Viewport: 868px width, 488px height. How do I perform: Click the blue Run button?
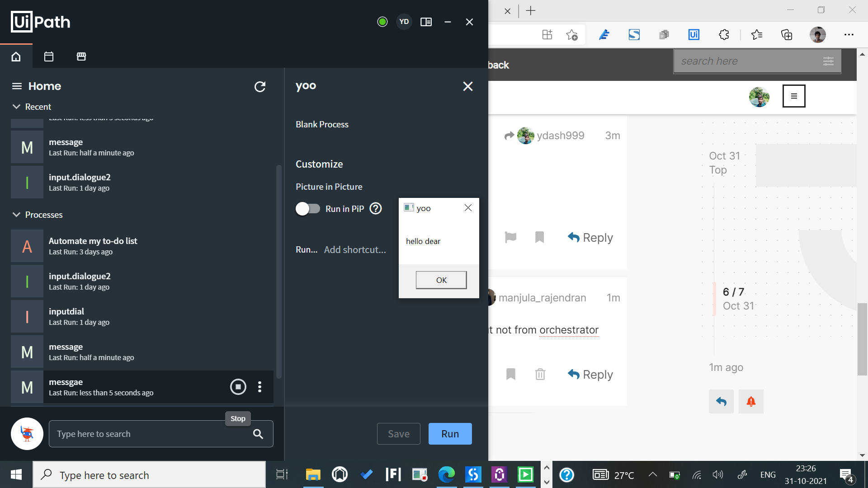click(x=450, y=434)
